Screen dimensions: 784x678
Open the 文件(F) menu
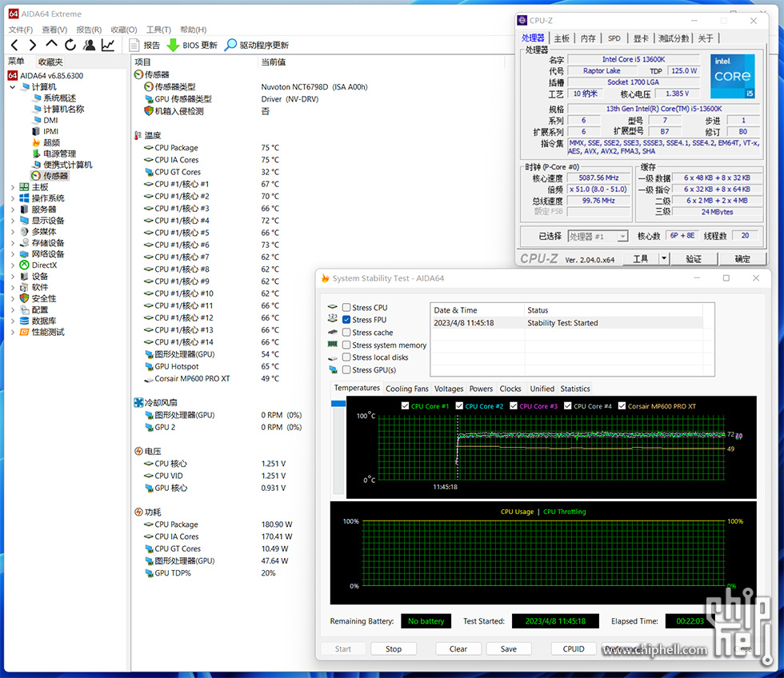pos(21,30)
